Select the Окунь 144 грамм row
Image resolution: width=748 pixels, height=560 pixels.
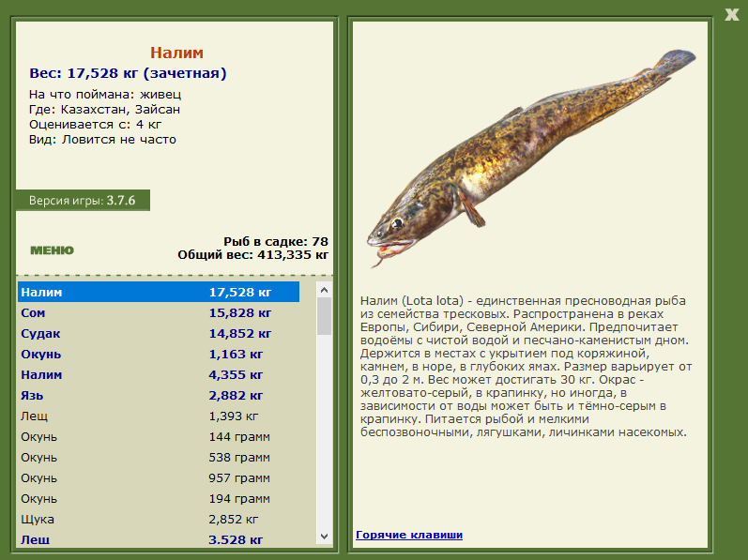pyautogui.click(x=159, y=436)
